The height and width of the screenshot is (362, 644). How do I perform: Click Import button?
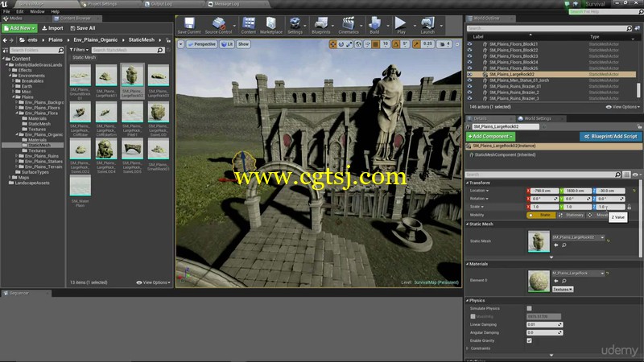coord(52,28)
